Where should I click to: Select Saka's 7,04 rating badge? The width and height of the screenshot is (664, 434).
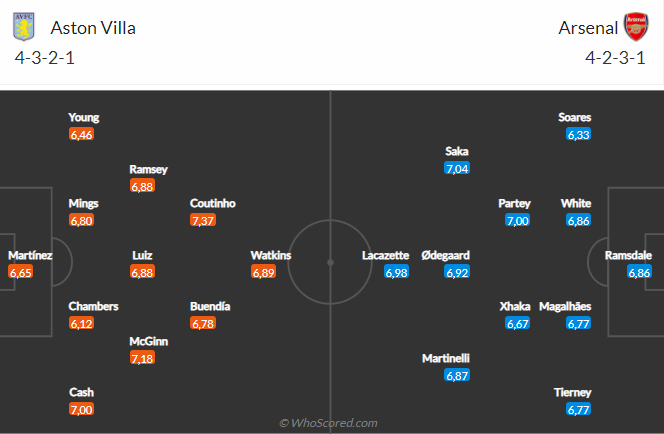(457, 168)
